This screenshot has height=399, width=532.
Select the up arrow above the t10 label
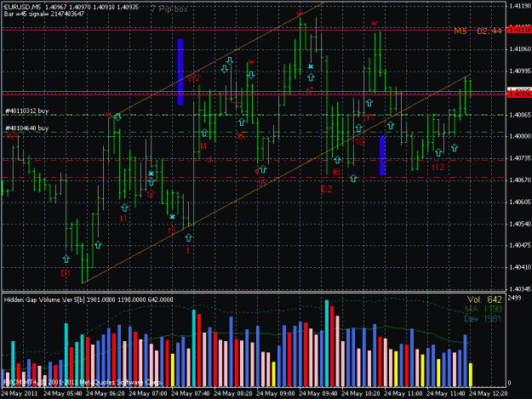point(358,128)
